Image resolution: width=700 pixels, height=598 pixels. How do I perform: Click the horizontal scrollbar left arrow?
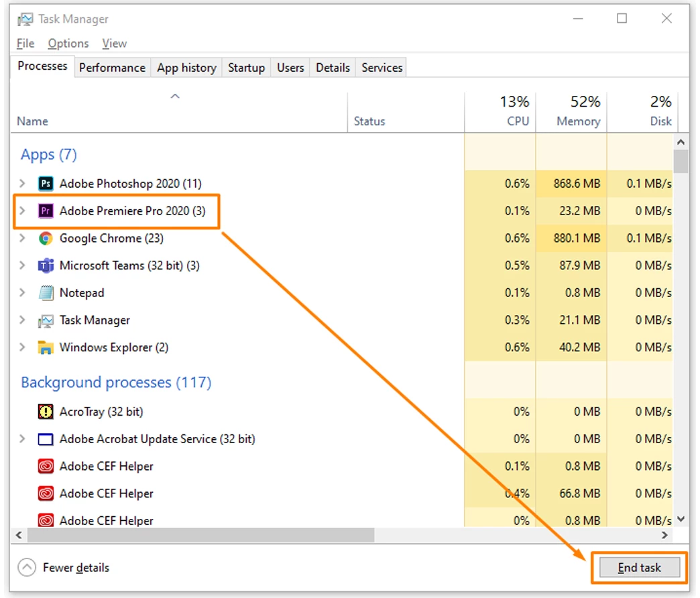(x=19, y=534)
